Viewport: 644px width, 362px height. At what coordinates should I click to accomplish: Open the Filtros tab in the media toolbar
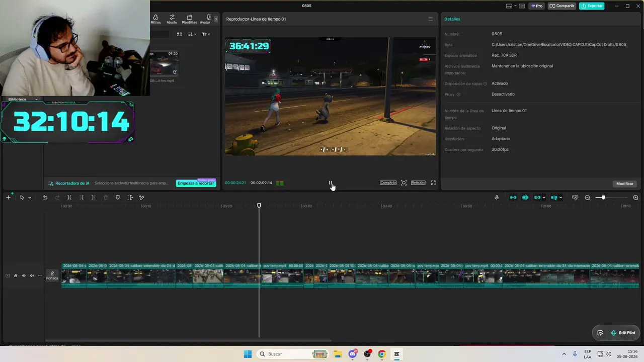tap(155, 19)
